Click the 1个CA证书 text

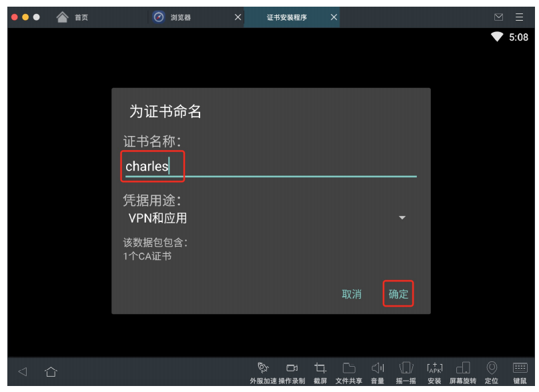click(x=147, y=256)
